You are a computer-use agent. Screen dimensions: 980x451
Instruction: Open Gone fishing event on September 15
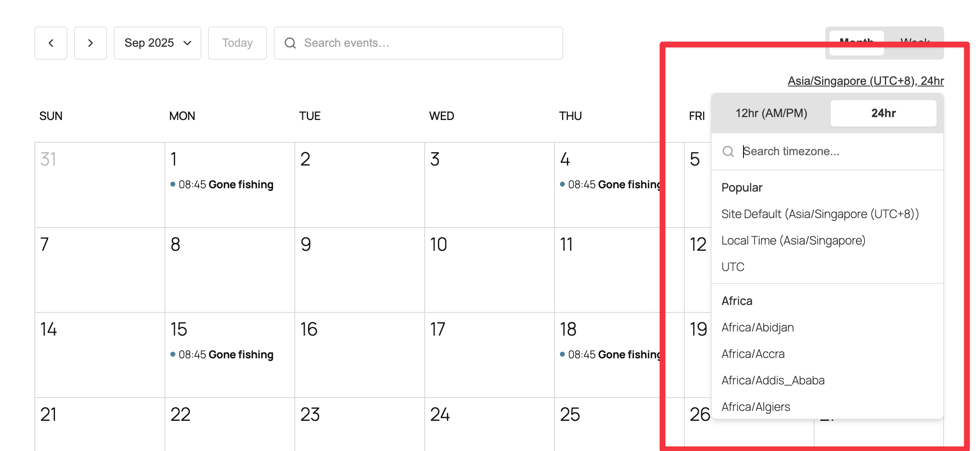(x=226, y=355)
